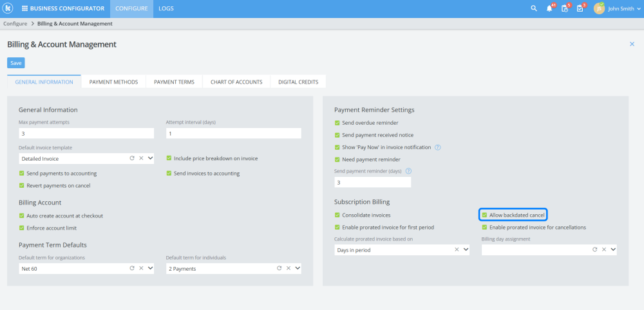This screenshot has width=644, height=310.
Task: Open the checklist tasks icon with 3 badge
Action: point(580,8)
